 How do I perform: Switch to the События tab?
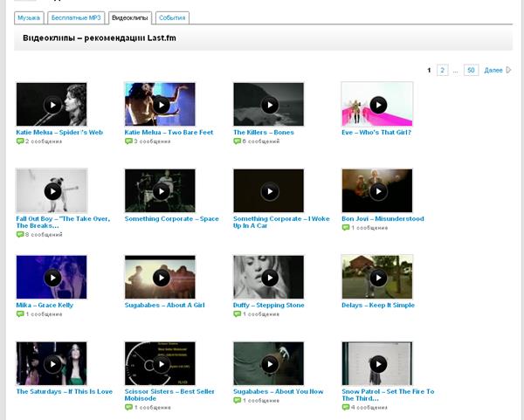pos(172,17)
